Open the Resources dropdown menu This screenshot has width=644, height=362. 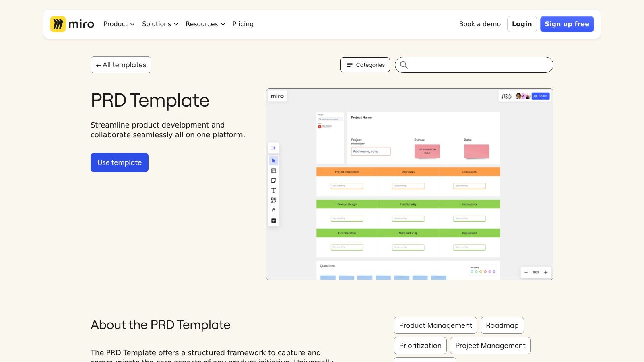click(205, 24)
